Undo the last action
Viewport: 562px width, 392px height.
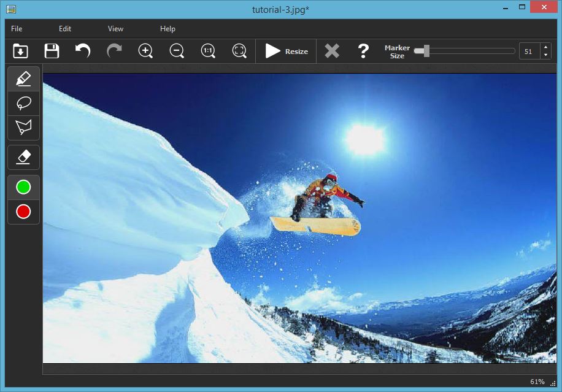point(83,51)
